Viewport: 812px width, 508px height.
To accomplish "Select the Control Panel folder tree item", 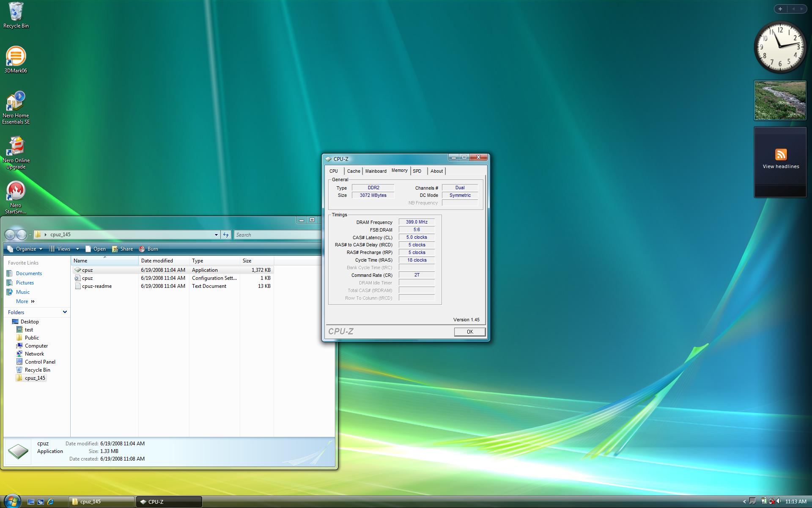I will 40,362.
